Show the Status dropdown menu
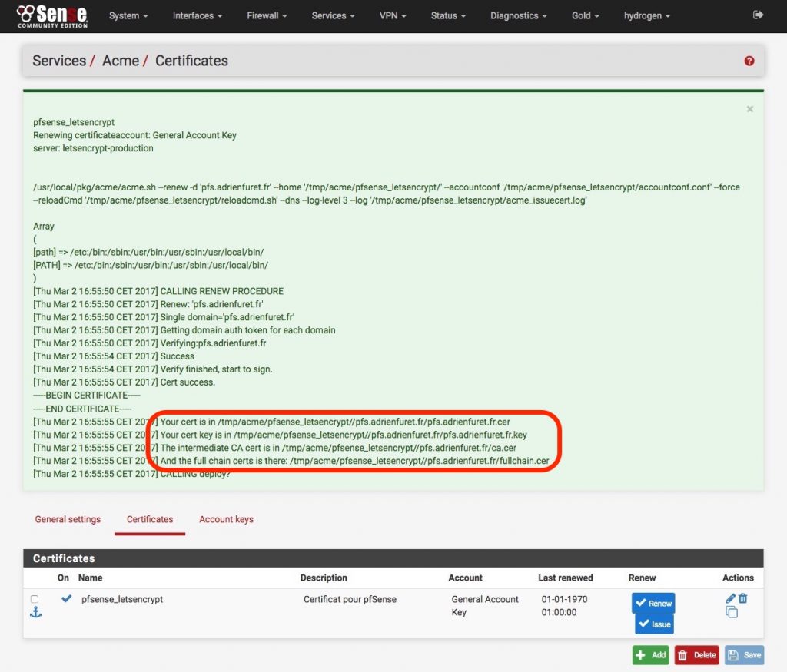Viewport: 787px width, 672px height. tap(448, 15)
